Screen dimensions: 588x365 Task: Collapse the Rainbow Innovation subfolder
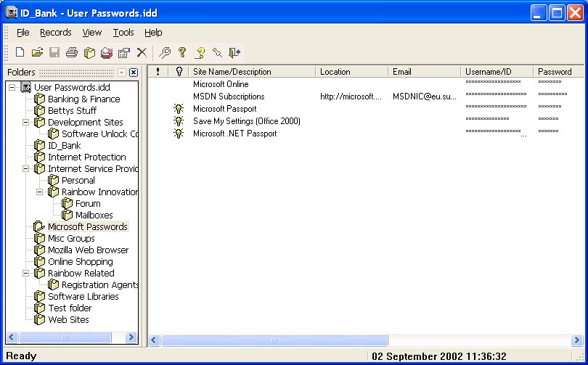(40, 192)
